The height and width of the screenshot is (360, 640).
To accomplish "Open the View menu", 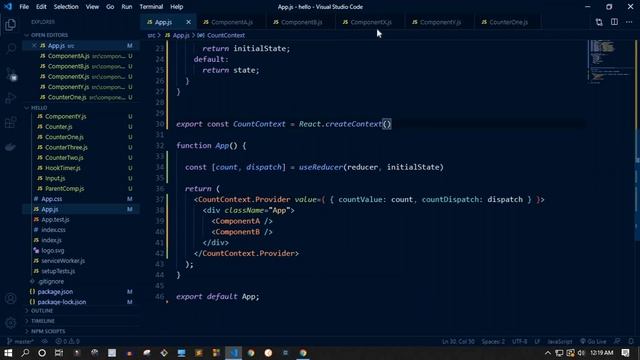I will pyautogui.click(x=92, y=7).
